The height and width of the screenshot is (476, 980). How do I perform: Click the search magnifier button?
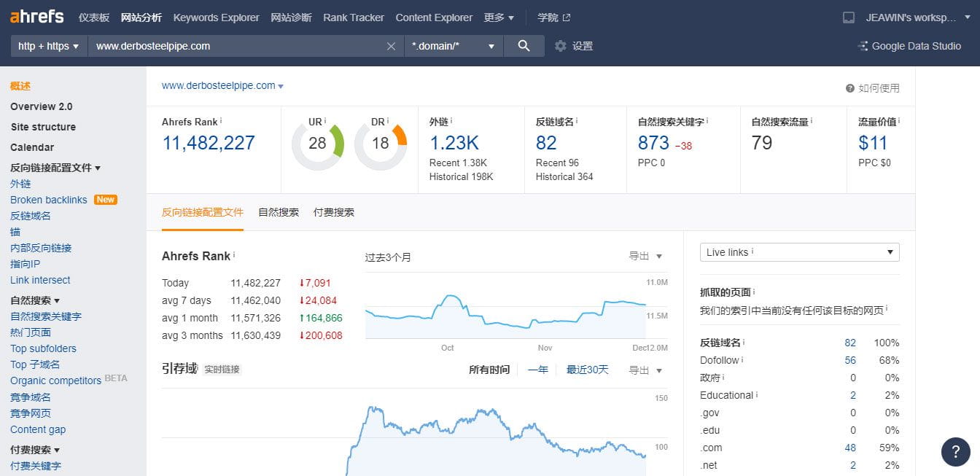[524, 46]
